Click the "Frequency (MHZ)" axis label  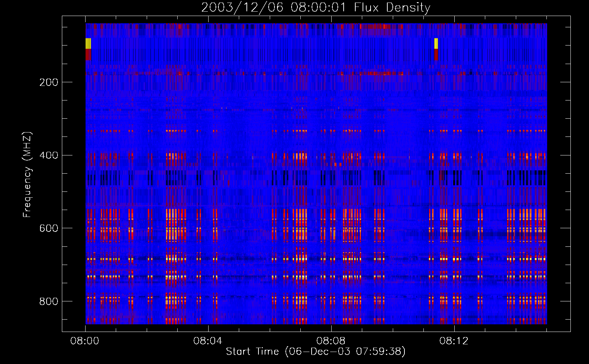(27, 175)
